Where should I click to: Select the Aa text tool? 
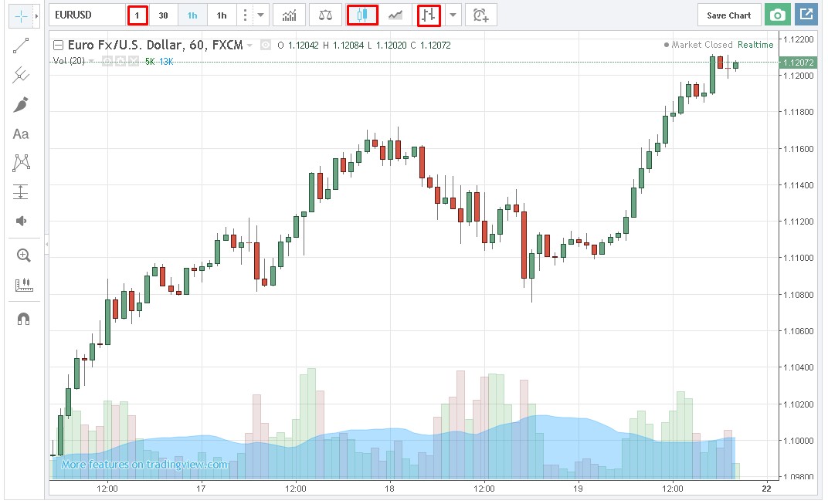point(21,134)
